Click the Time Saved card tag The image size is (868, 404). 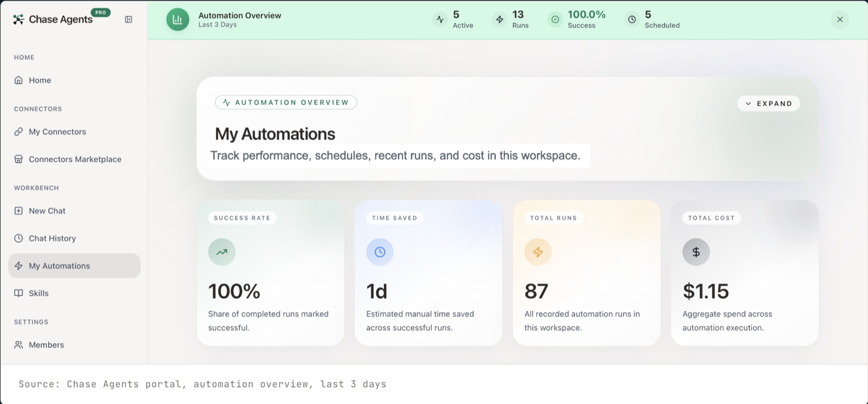(x=394, y=218)
